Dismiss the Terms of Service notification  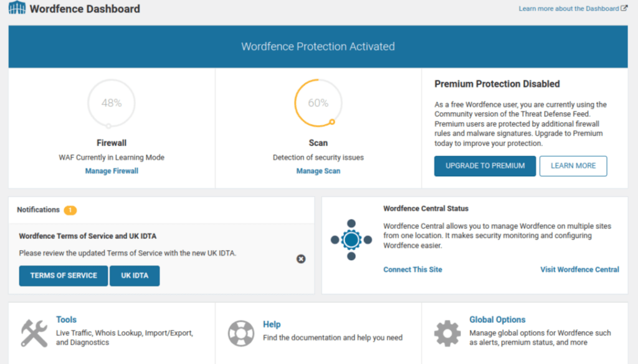(x=301, y=259)
